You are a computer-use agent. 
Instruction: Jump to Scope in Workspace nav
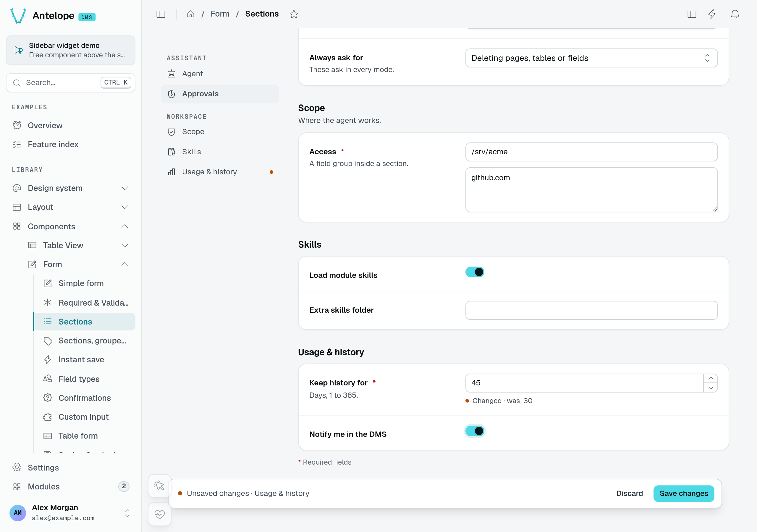click(x=220, y=132)
